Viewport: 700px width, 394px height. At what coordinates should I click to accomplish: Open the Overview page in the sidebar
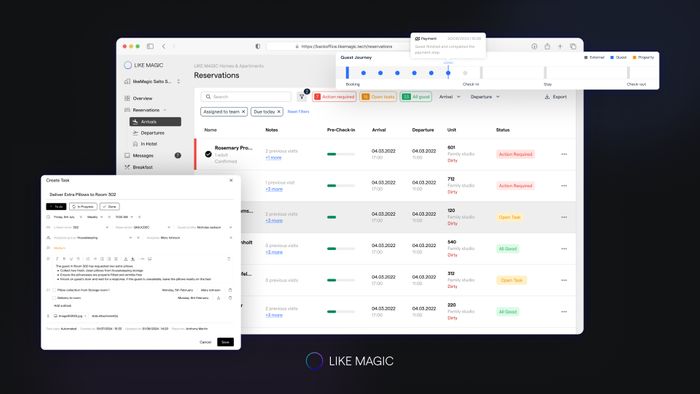coord(138,98)
